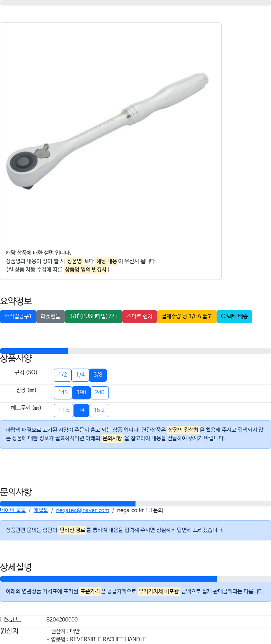Choose the 240 mm overall length option
This screenshot has width=271, height=644.
[100, 392]
